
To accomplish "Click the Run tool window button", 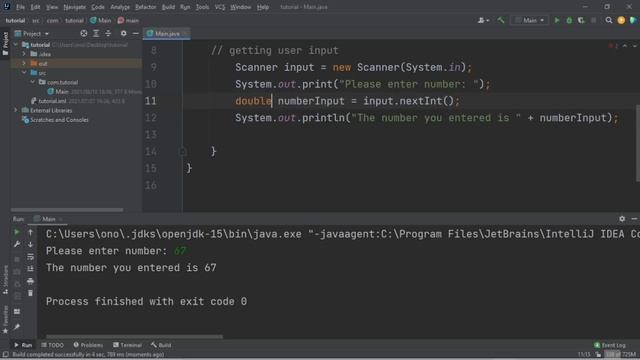I will pos(23,345).
